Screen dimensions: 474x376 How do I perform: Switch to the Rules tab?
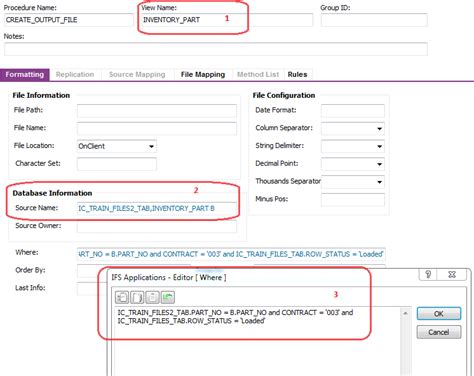pyautogui.click(x=297, y=75)
